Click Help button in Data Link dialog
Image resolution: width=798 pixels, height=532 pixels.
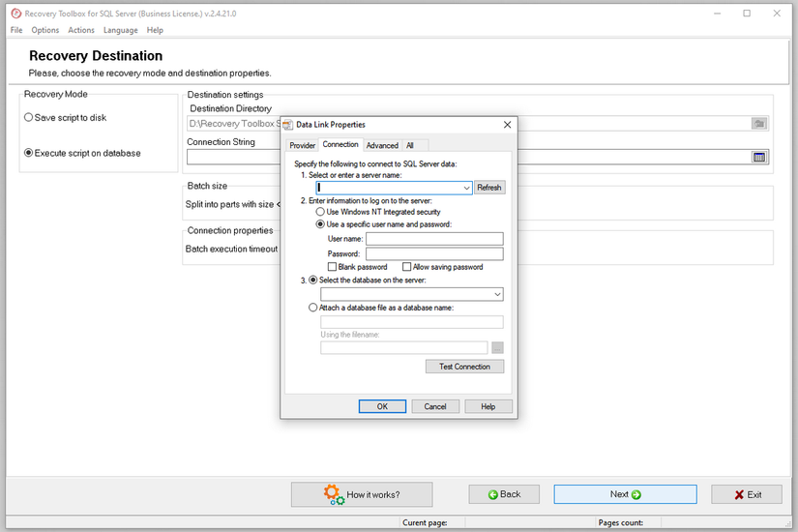click(488, 406)
